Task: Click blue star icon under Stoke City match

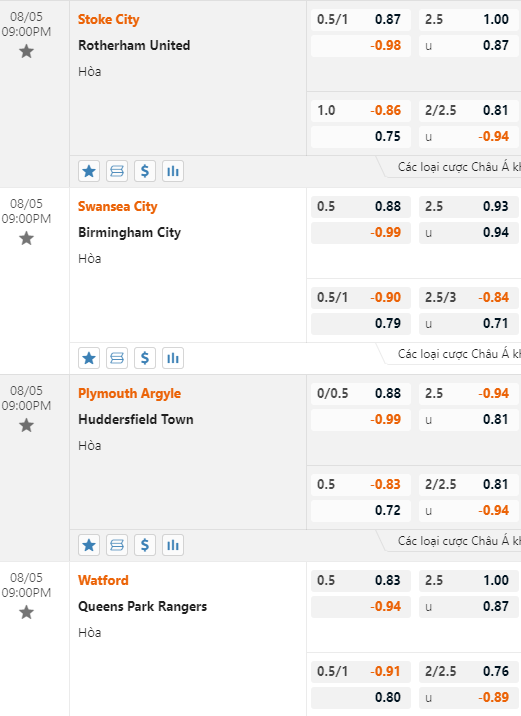Action: (x=89, y=171)
